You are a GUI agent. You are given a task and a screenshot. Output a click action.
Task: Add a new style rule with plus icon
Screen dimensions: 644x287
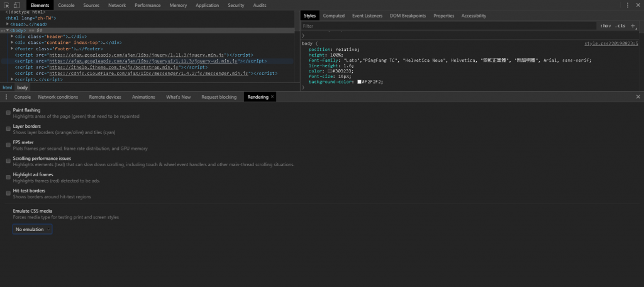click(x=633, y=26)
